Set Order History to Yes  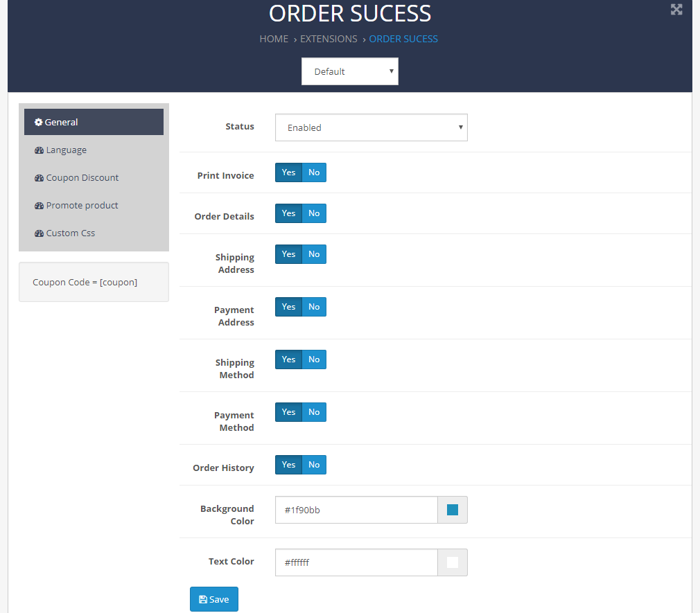288,465
